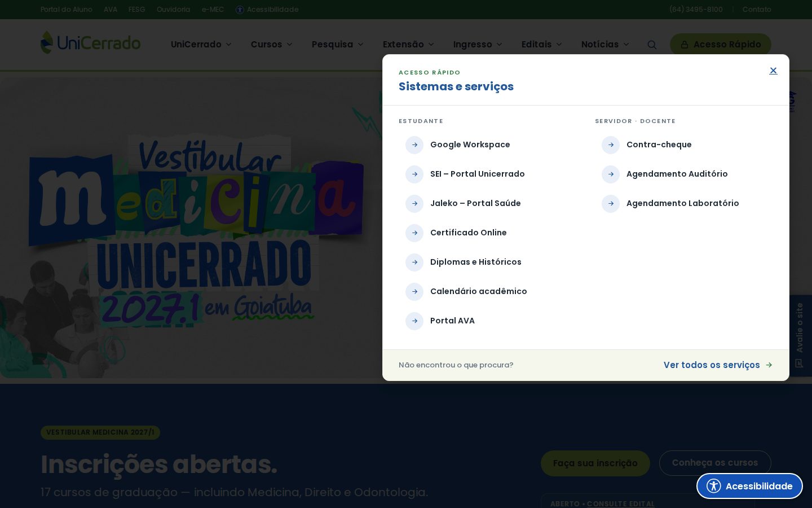The image size is (812, 508).
Task: Click the Conheça os cursos button
Action: 715,463
